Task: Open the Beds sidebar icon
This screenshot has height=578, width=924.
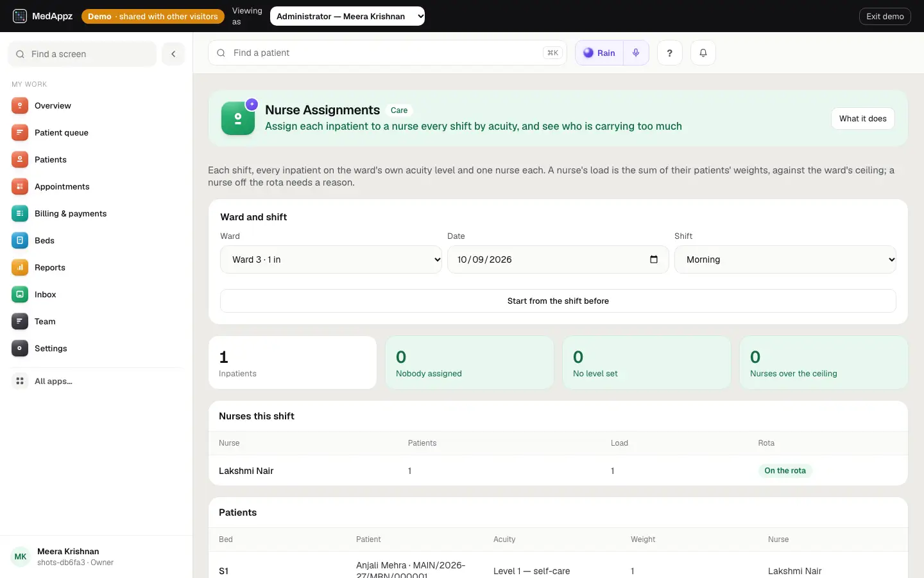Action: click(20, 240)
